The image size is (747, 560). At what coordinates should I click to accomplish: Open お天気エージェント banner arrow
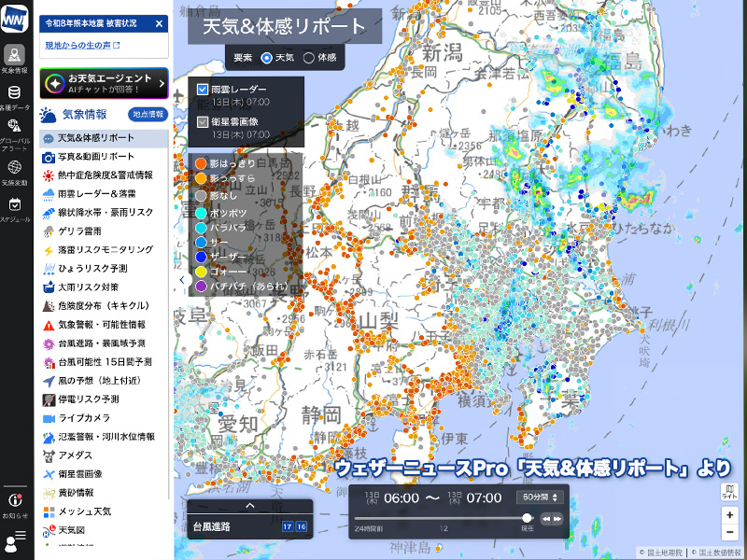[x=162, y=83]
